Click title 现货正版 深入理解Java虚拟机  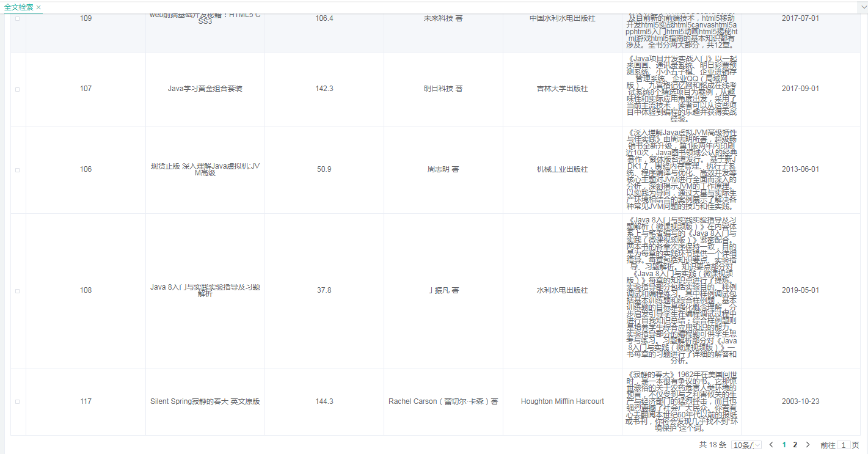205,169
